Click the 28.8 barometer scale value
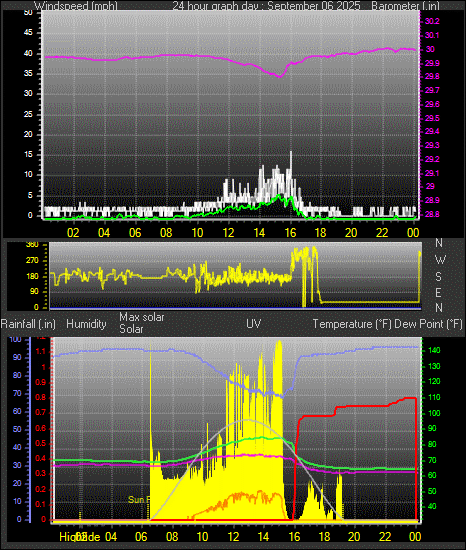This screenshot has width=466, height=550. tap(432, 214)
